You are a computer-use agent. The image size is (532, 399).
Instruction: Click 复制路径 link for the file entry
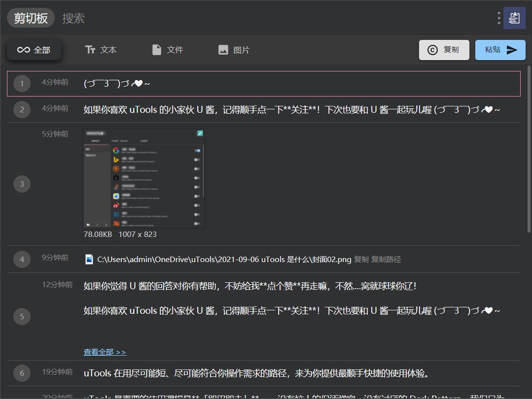tap(386, 259)
